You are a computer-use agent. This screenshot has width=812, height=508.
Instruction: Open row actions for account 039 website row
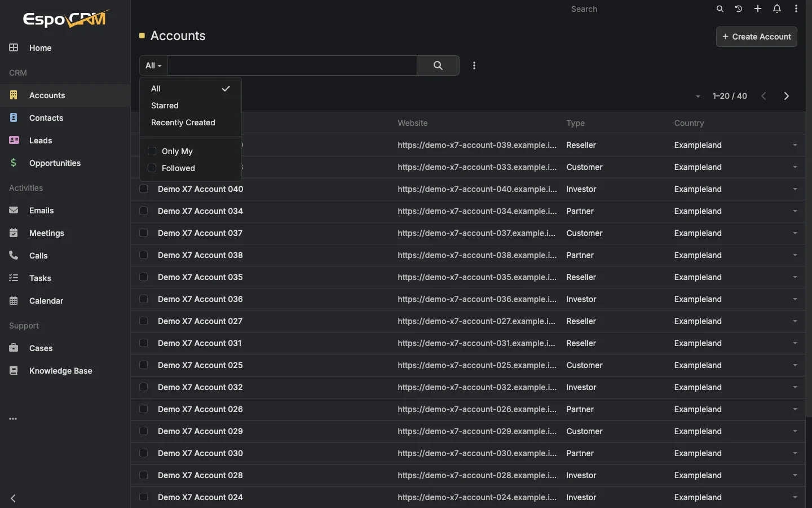(795, 145)
